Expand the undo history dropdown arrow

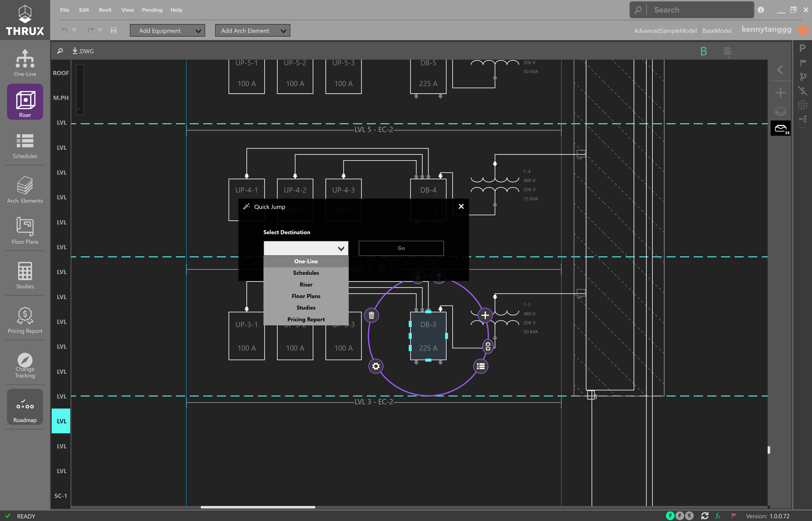[74, 30]
